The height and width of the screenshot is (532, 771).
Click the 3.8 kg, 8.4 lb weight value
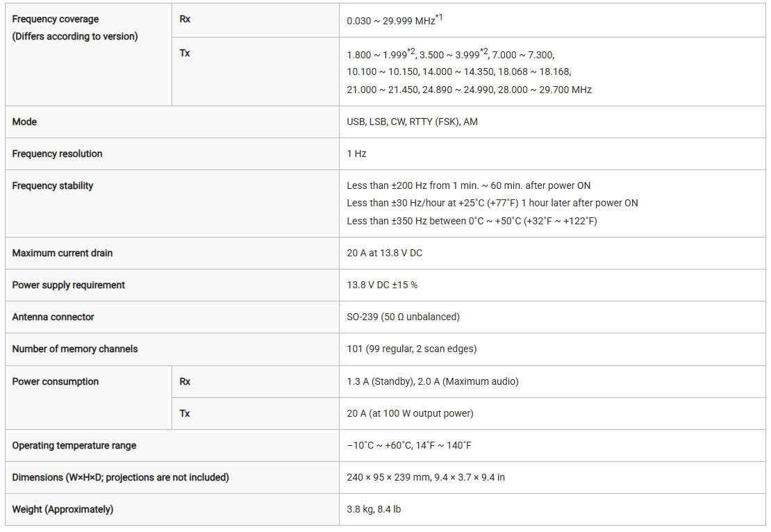coord(374,509)
